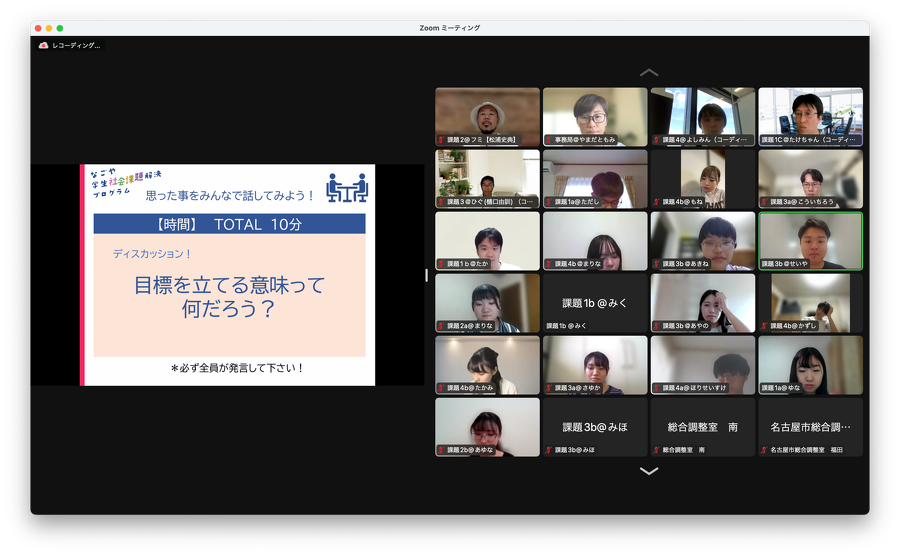Select the 課題3b@みほ participant tile
The height and width of the screenshot is (555, 900).
point(595,427)
